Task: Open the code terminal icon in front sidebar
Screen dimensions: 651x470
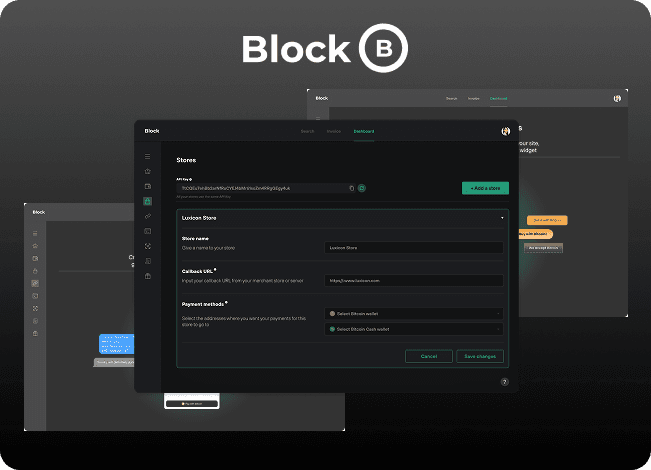Action: 147,231
